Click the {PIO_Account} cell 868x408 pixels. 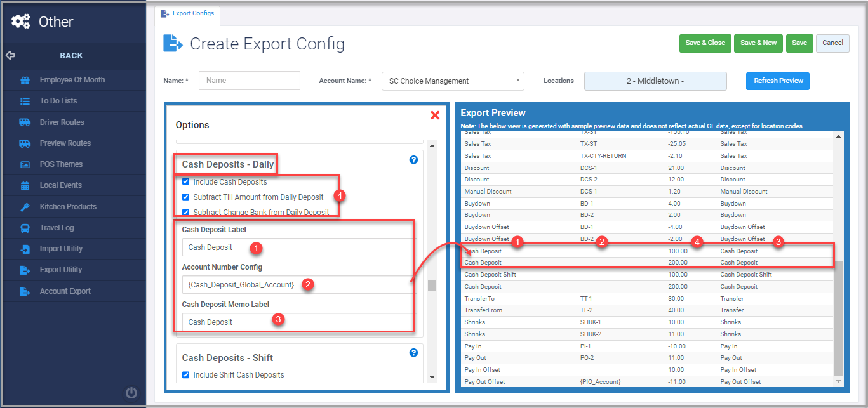(x=599, y=382)
